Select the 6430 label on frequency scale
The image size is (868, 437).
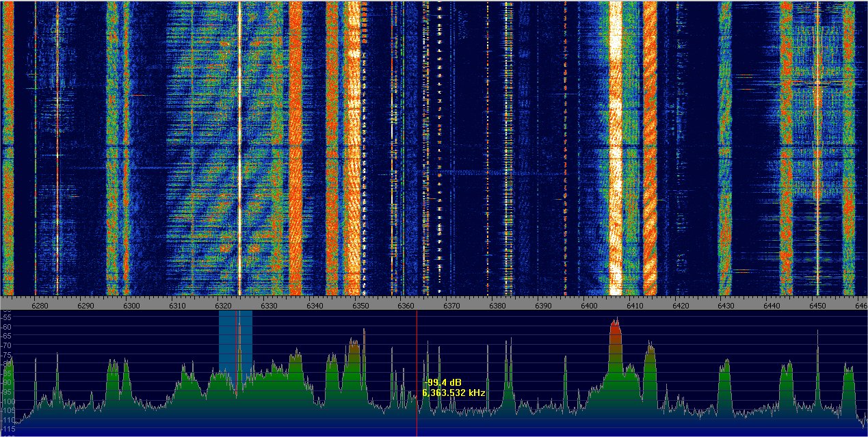tap(726, 306)
